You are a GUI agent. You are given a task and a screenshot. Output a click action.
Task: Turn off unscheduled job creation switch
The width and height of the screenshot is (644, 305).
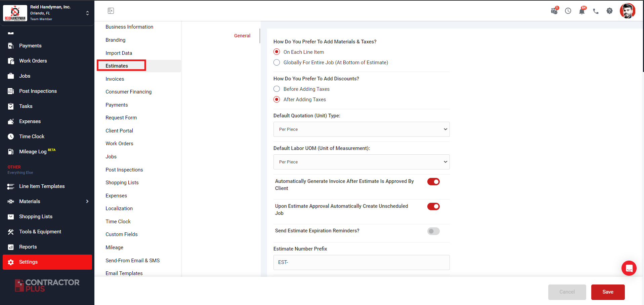click(433, 206)
